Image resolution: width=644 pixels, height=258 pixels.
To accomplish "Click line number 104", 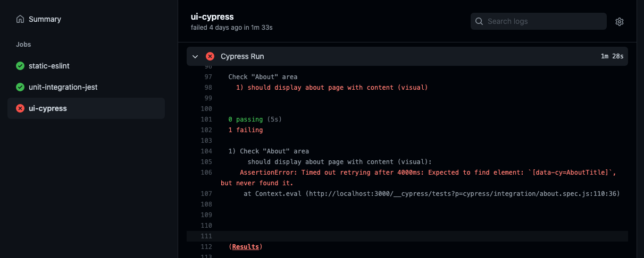I will coord(206,151).
